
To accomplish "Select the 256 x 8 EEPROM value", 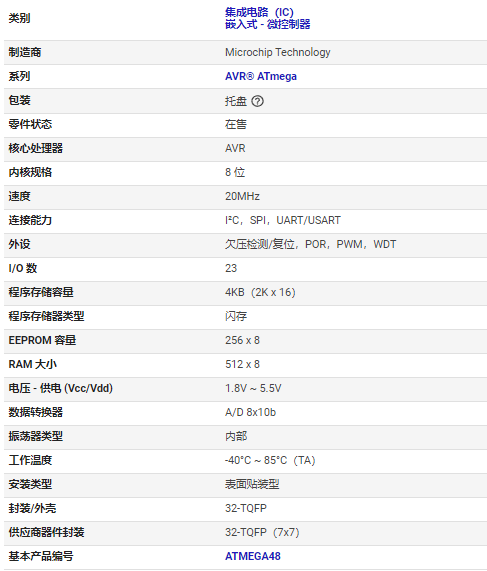I will [242, 340].
